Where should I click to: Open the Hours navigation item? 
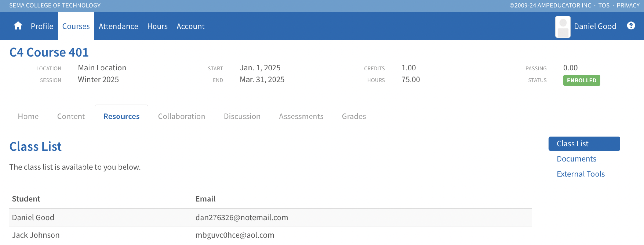[x=157, y=26]
